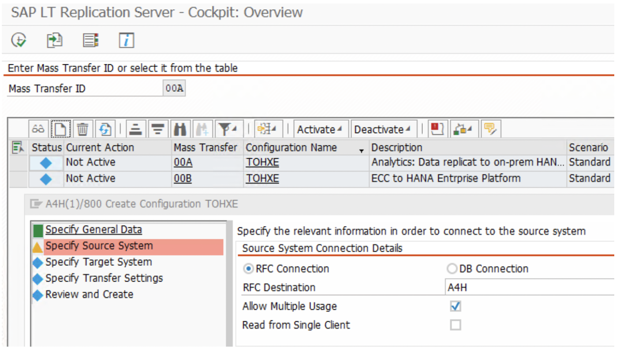620x364 pixels.
Task: Open the TOHXE link in row 00B
Action: [x=262, y=178]
